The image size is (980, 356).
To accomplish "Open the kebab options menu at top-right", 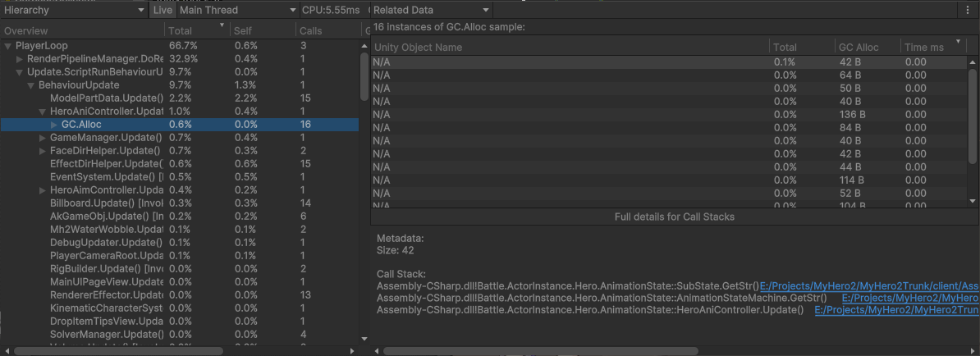I will pyautogui.click(x=969, y=10).
